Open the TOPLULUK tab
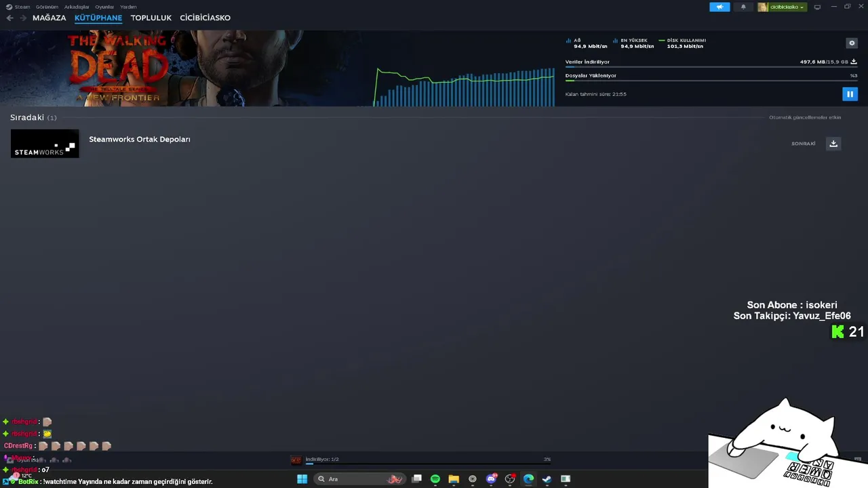The width and height of the screenshot is (868, 488). [x=151, y=18]
